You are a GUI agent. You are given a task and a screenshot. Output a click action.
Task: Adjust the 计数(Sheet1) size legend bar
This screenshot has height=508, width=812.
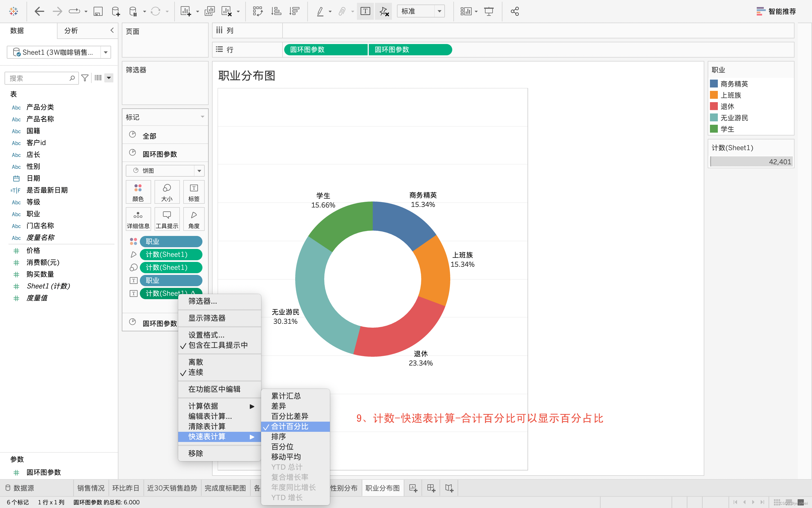751,162
